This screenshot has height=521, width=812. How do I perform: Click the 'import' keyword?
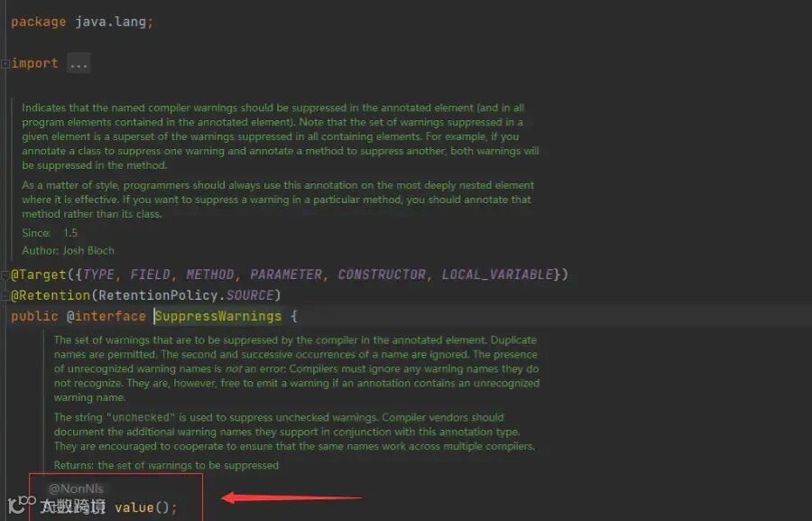pos(34,64)
